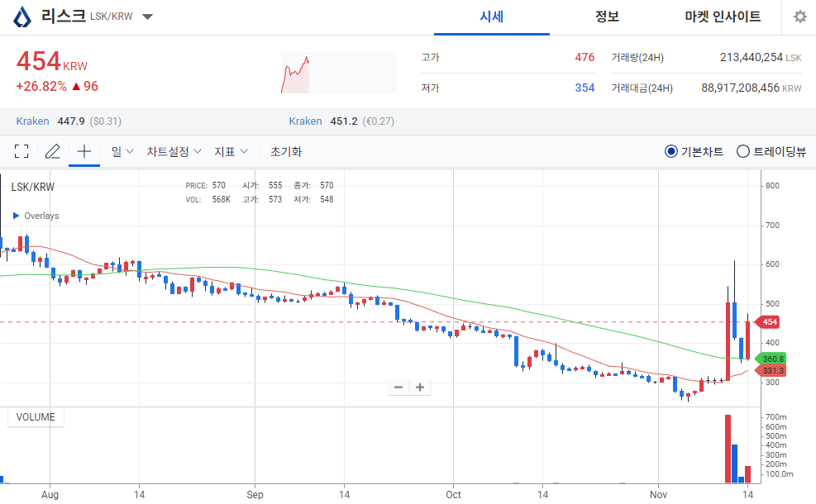Image resolution: width=816 pixels, height=504 pixels.
Task: Click the Lisk coin logo
Action: 24,15
